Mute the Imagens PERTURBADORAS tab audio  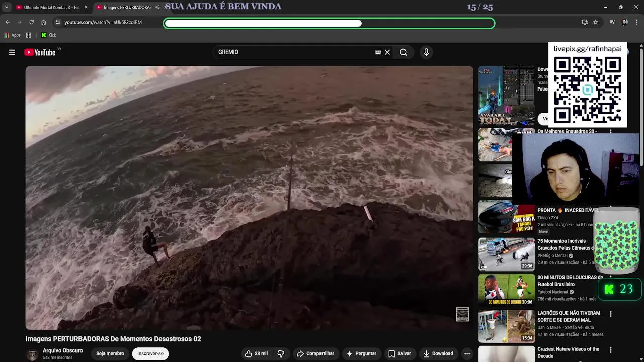pyautogui.click(x=157, y=7)
